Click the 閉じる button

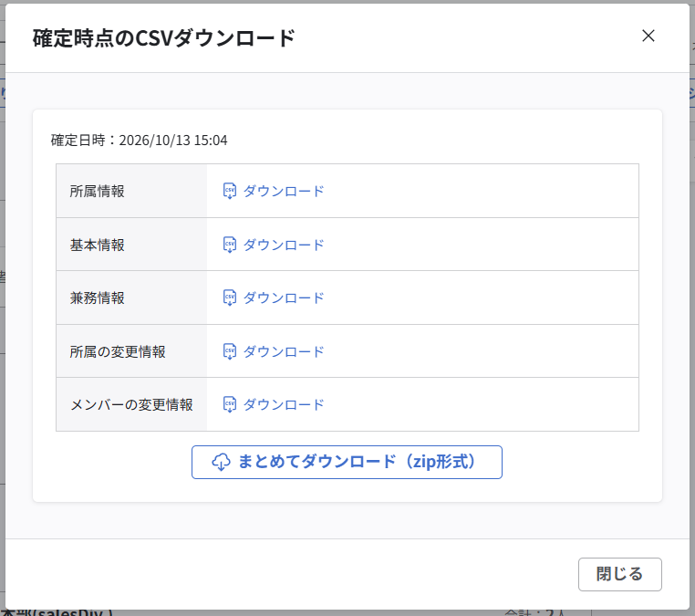pos(619,574)
